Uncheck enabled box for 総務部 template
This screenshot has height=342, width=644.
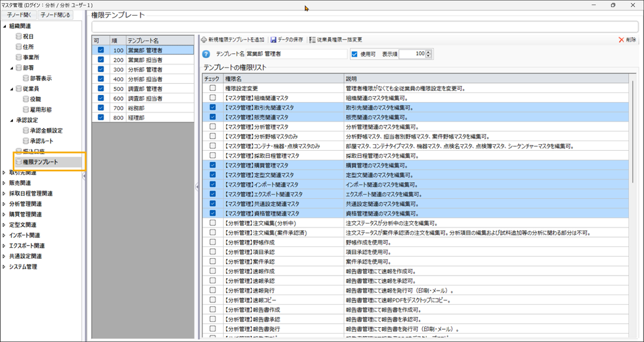tap(101, 108)
